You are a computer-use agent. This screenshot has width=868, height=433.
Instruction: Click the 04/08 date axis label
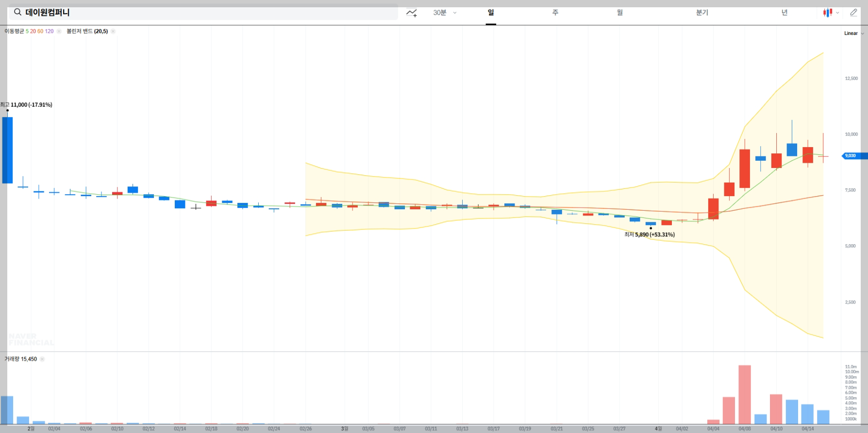coord(745,429)
